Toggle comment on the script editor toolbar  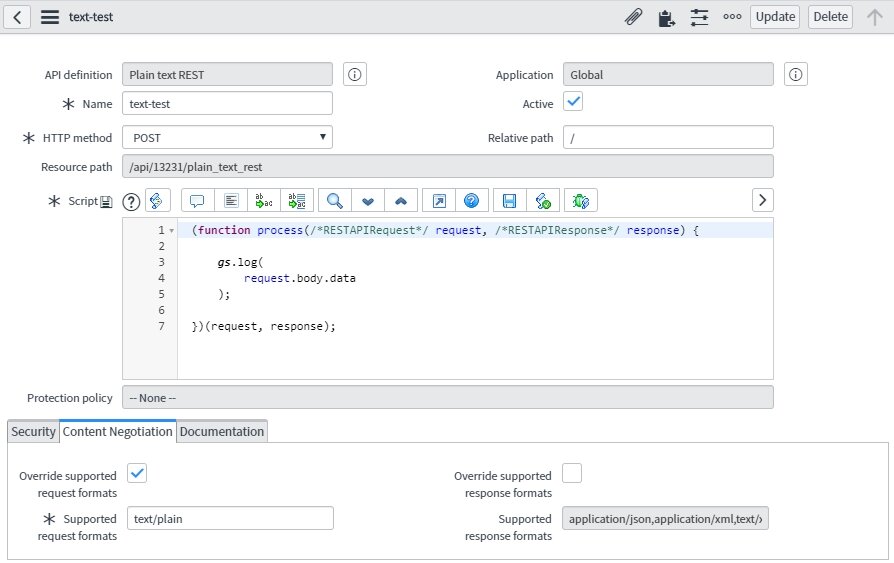[x=197, y=201]
